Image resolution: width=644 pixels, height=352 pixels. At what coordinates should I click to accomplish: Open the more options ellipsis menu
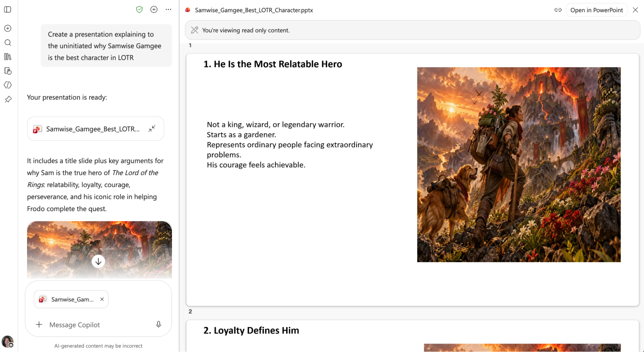pos(168,10)
